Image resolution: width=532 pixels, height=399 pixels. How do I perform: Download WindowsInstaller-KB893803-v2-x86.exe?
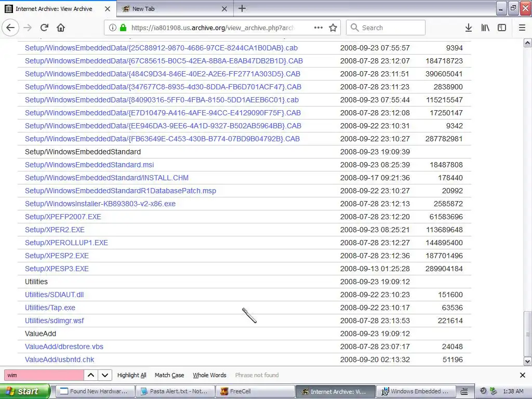point(100,204)
